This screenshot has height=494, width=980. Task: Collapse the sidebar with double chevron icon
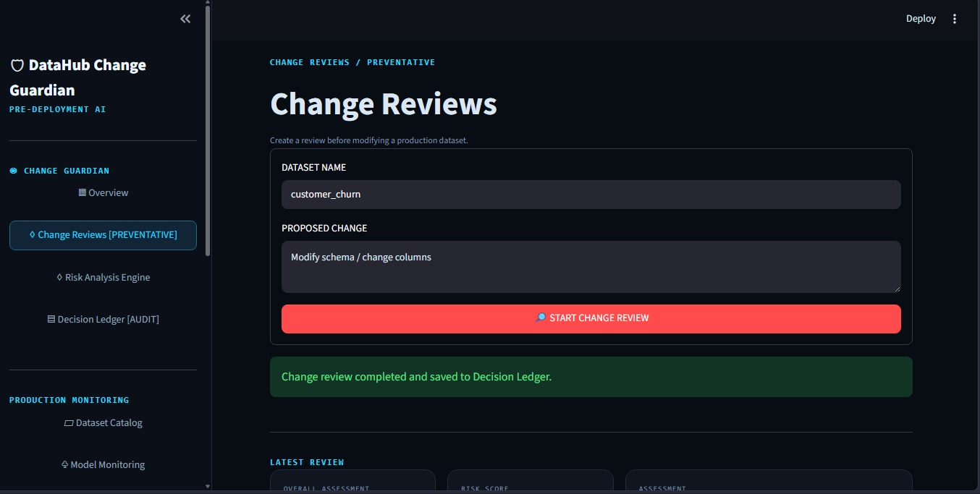[x=185, y=19]
